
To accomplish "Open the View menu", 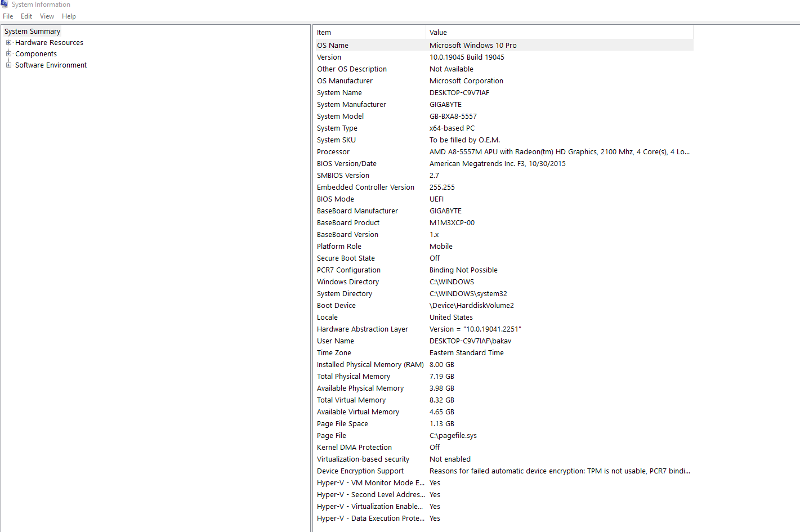I will [47, 16].
